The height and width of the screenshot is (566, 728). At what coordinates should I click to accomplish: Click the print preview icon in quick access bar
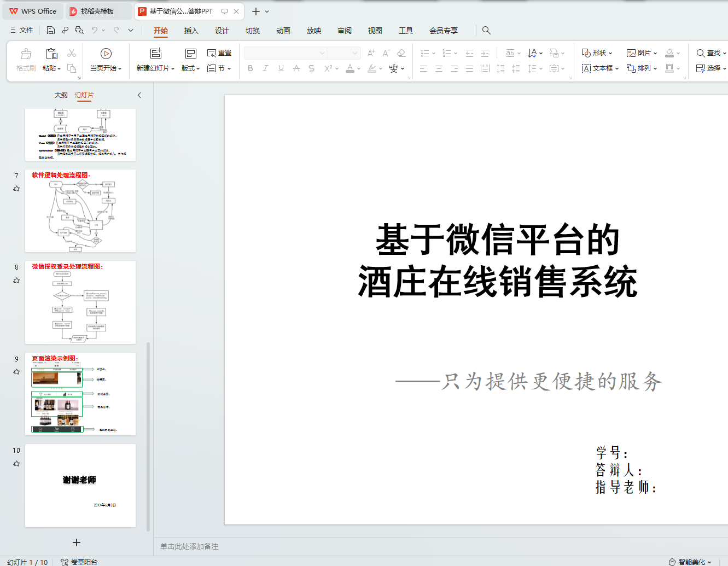point(79,30)
